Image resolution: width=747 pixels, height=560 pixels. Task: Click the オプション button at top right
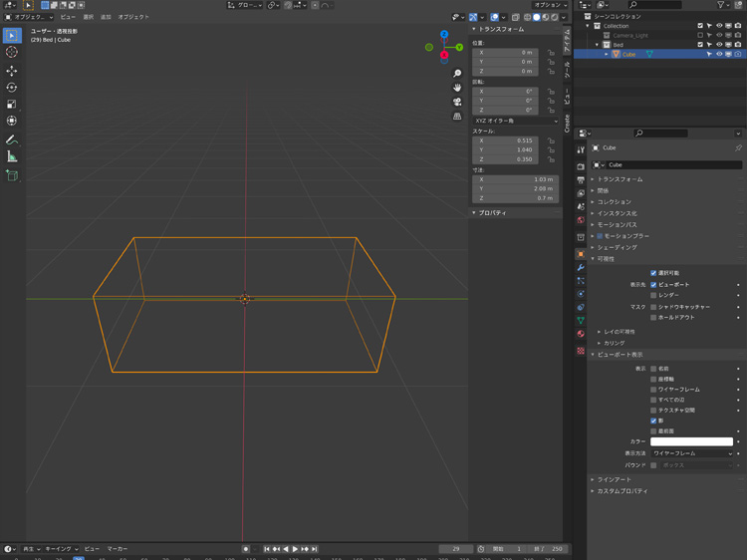pos(550,5)
